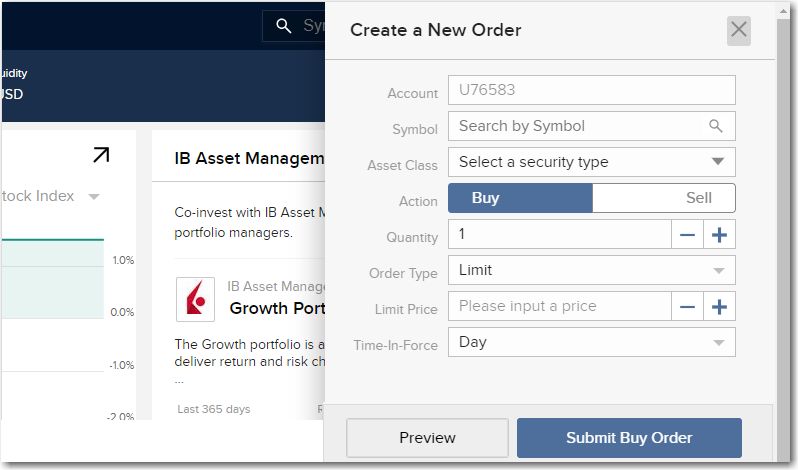Image resolution: width=798 pixels, height=470 pixels.
Task: Click the Preview button
Action: 427,438
